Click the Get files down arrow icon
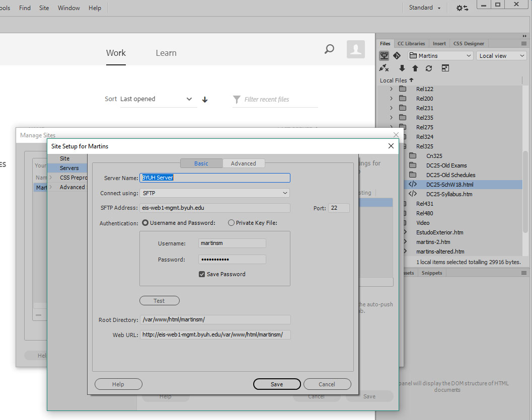The image size is (532, 420). 402,68
